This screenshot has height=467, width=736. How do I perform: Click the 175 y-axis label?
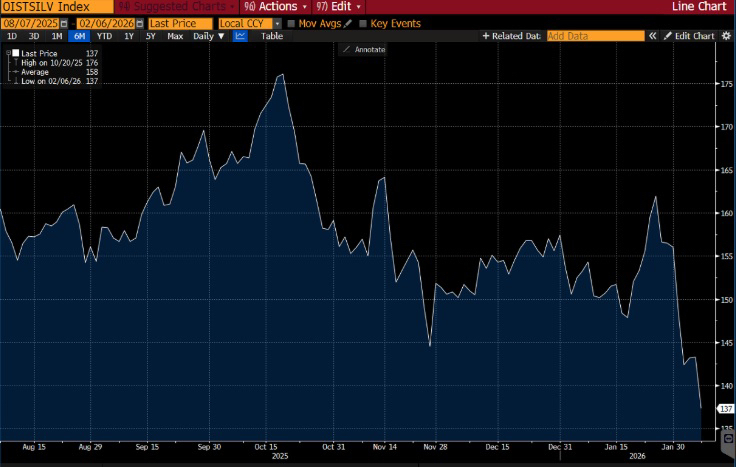click(727, 84)
